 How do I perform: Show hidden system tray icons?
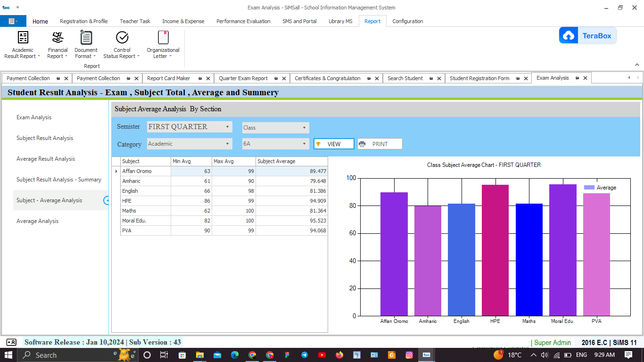534,355
